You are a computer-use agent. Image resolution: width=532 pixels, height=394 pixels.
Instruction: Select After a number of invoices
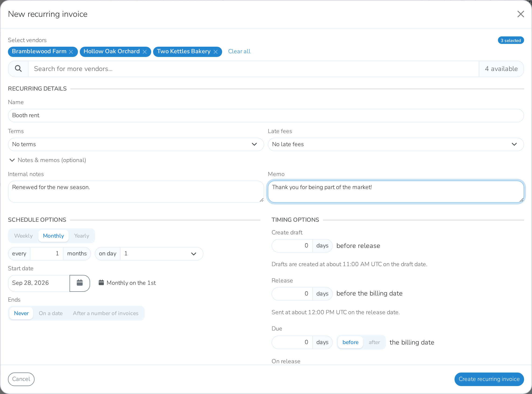coord(106,313)
